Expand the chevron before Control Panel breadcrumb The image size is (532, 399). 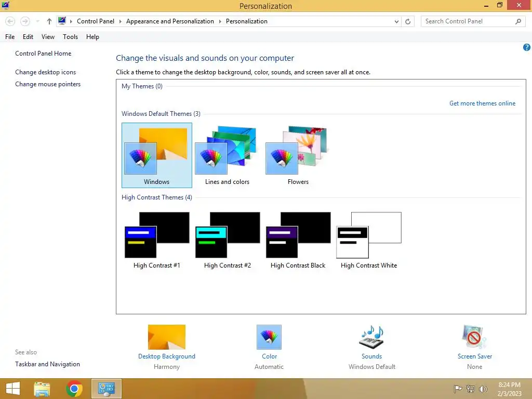[x=71, y=21]
